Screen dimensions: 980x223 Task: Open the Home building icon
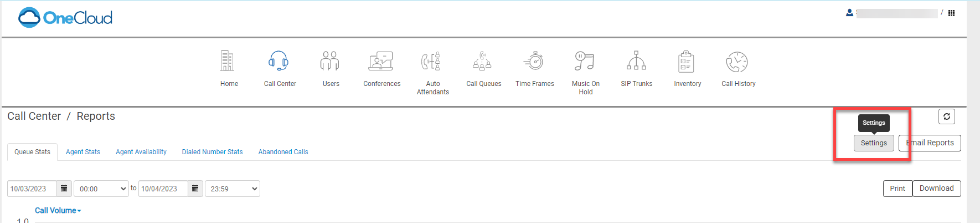[228, 61]
